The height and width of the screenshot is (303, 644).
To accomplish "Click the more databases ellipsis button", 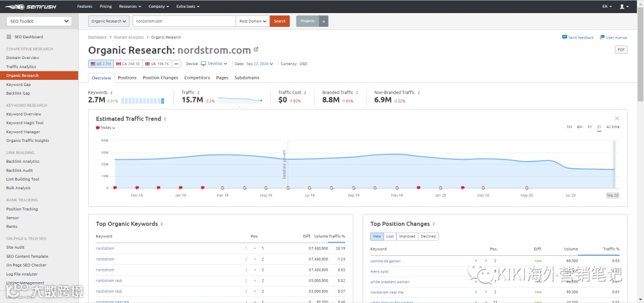I will pyautogui.click(x=177, y=64).
